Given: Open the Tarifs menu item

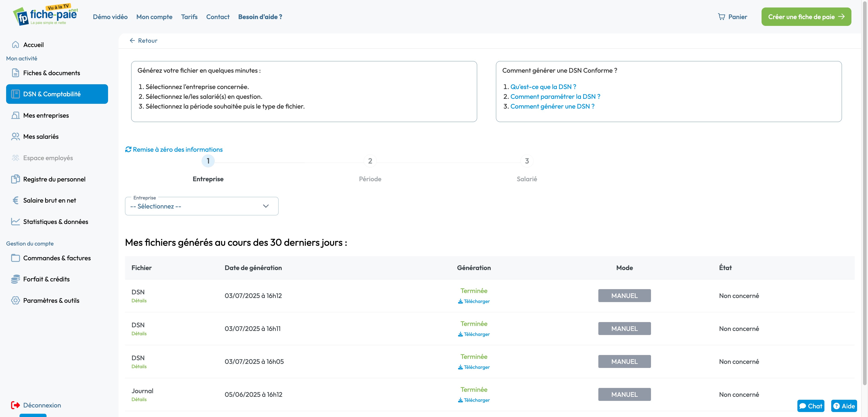Looking at the screenshot, I should (189, 17).
